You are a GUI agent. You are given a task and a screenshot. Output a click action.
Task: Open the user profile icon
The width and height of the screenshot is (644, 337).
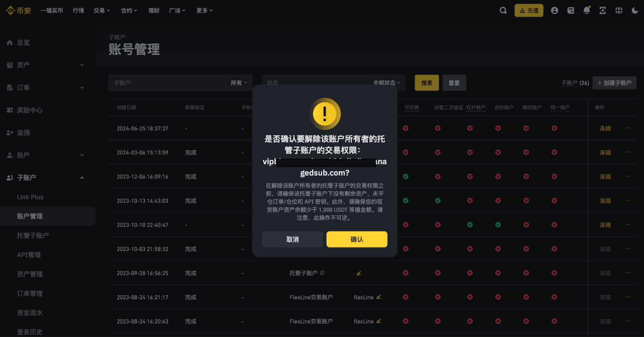click(x=554, y=10)
